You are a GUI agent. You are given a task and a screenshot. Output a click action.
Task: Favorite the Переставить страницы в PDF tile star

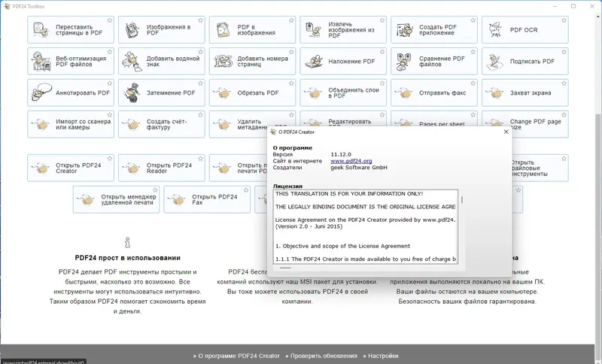point(110,20)
